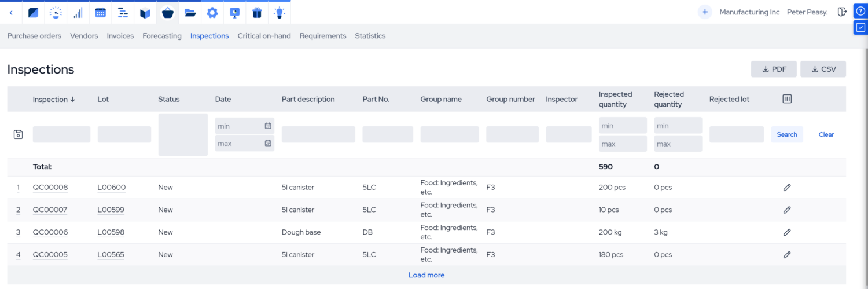This screenshot has height=289, width=868.
Task: Click the logout door icon
Action: [x=842, y=12]
